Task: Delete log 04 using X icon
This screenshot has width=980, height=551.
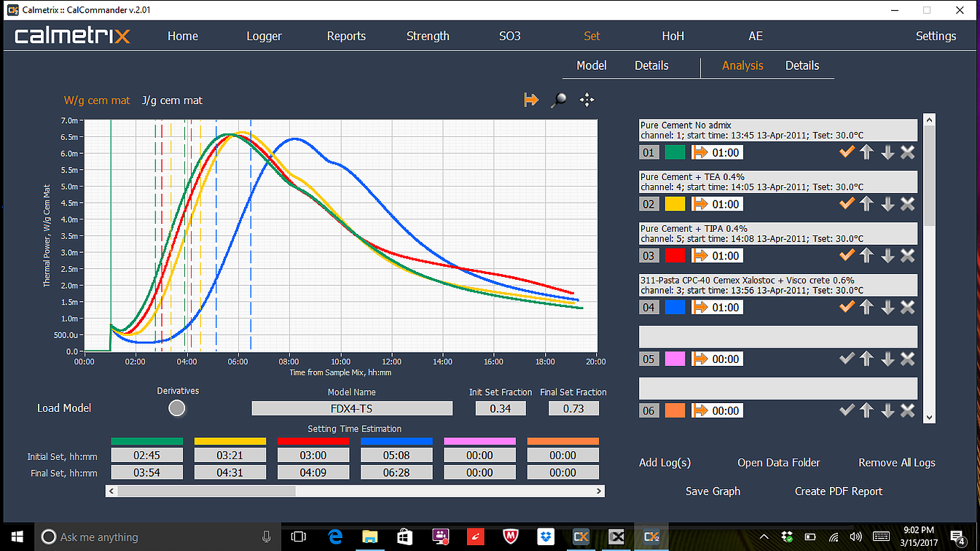Action: point(907,308)
